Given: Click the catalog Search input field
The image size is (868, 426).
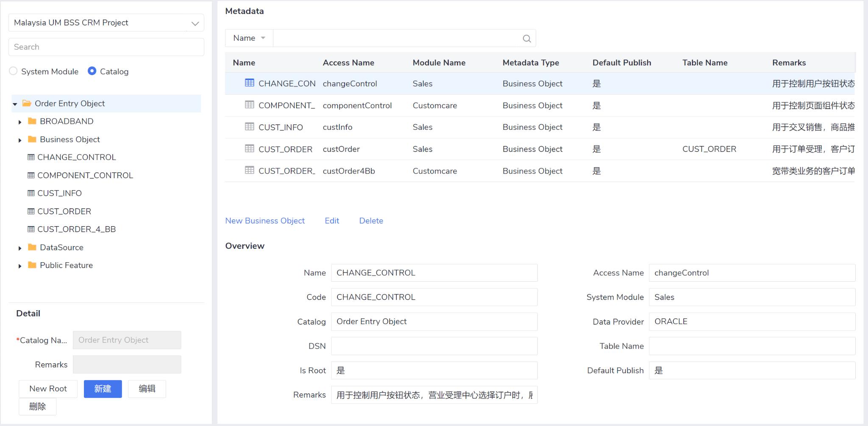Looking at the screenshot, I should pos(106,47).
